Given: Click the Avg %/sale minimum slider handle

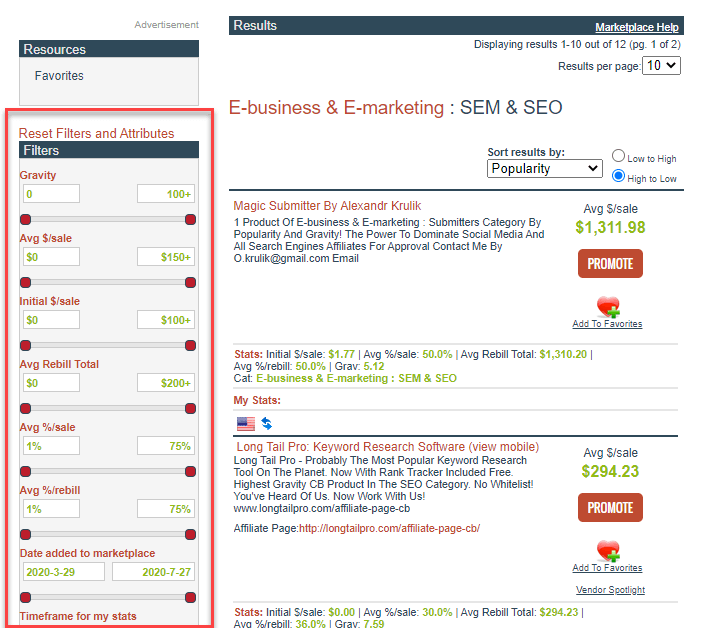Looking at the screenshot, I should [26, 471].
